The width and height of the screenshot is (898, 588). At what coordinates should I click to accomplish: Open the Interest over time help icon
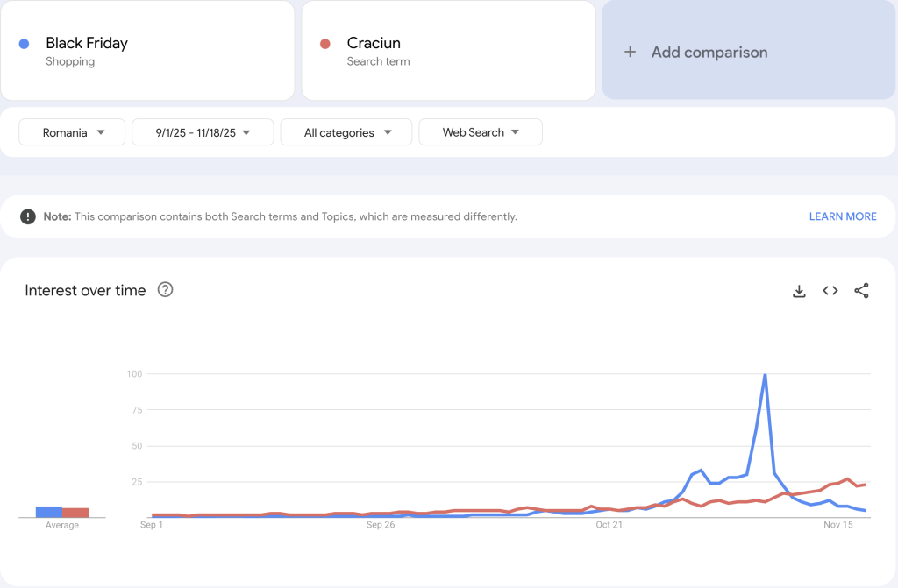165,290
